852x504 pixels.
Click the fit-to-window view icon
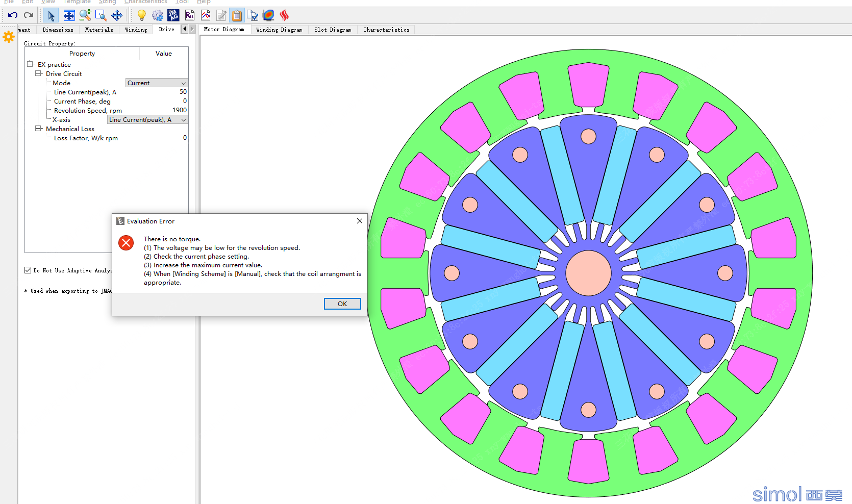(69, 15)
